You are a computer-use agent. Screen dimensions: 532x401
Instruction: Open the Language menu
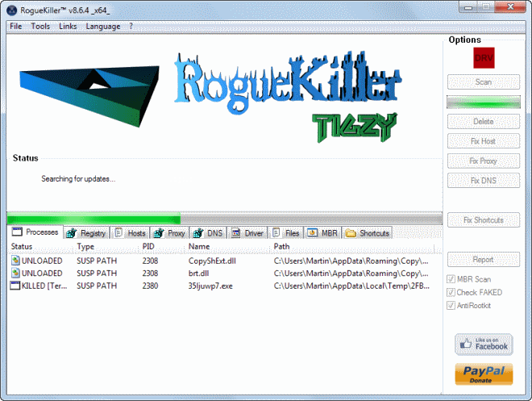[x=103, y=27]
